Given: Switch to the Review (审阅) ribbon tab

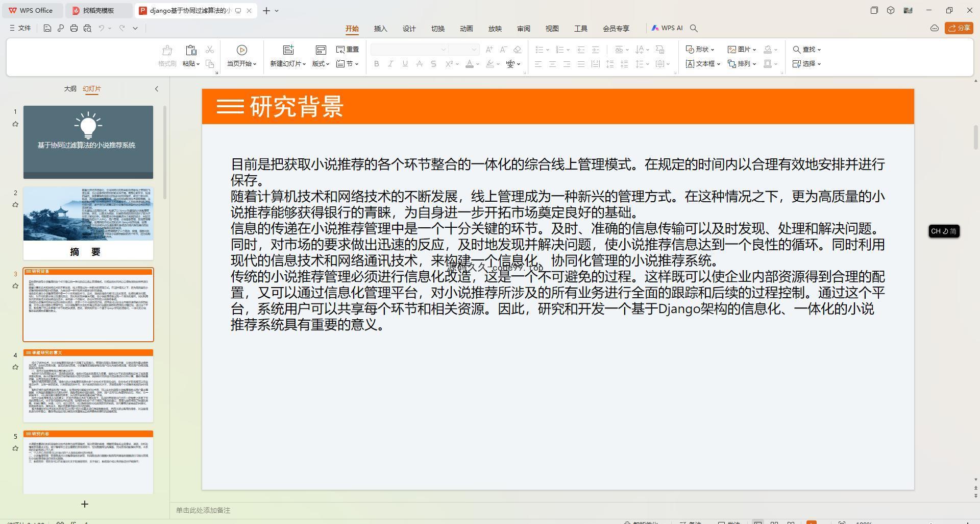Looking at the screenshot, I should pos(524,29).
